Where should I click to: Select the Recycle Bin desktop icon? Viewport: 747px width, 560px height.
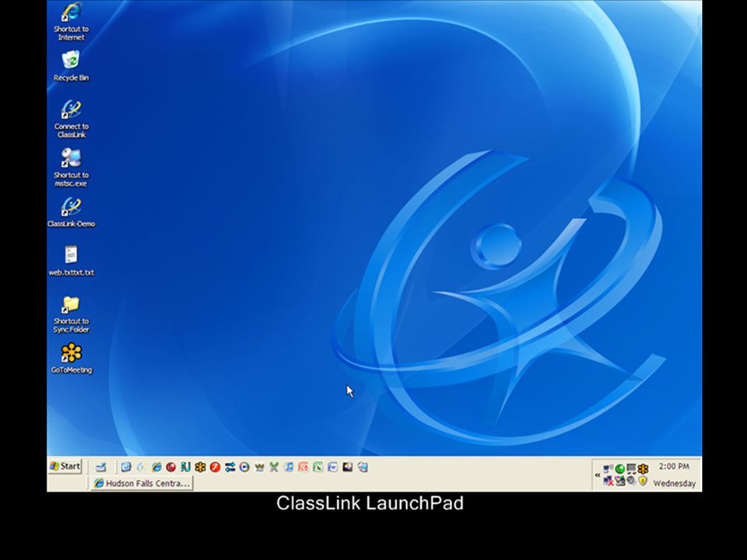[x=71, y=67]
